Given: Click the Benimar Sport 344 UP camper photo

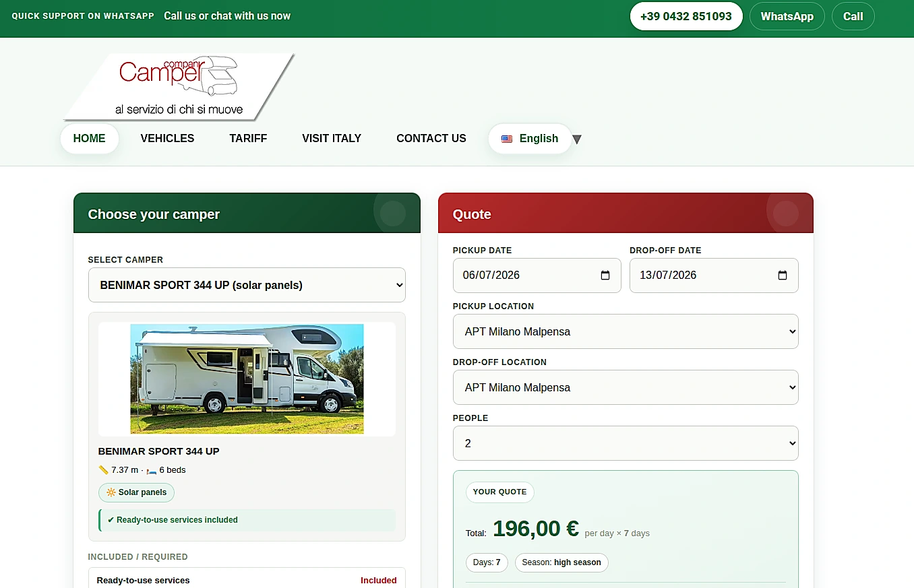Looking at the screenshot, I should pyautogui.click(x=247, y=379).
